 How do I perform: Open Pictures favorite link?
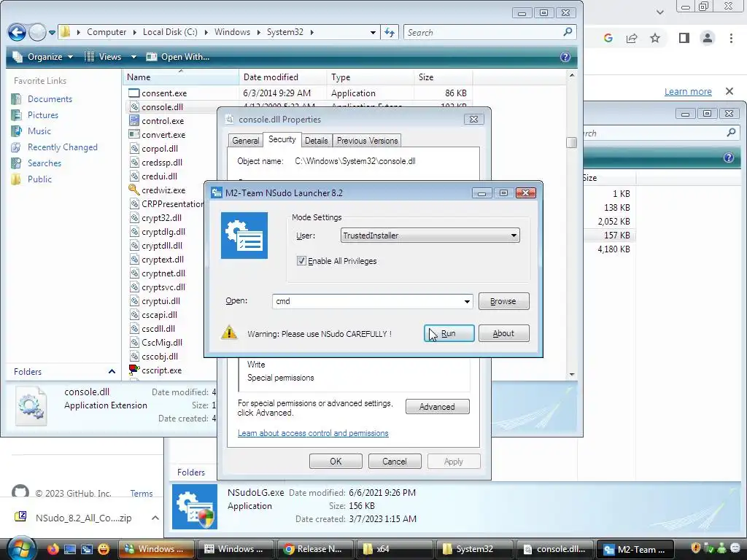(42, 115)
